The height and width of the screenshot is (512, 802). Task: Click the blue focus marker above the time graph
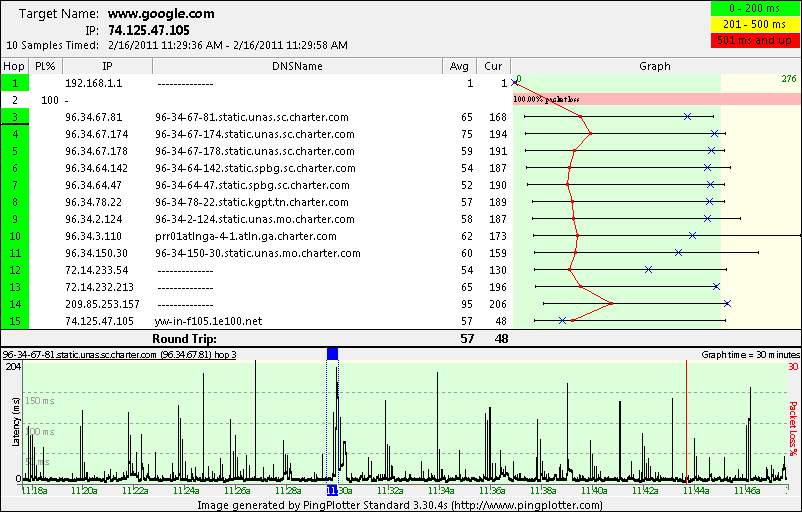click(333, 353)
